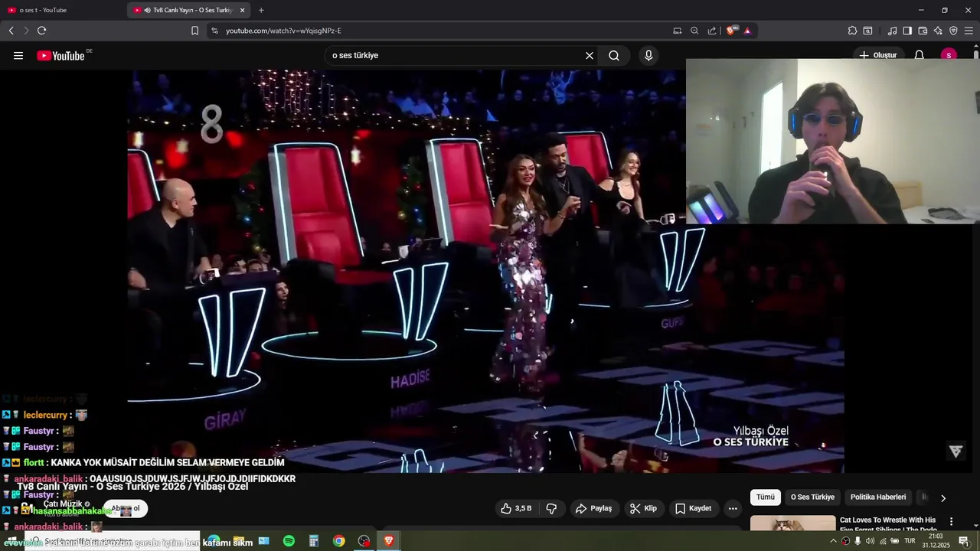Open options for Cat Loves To Wrestle video
The image size is (980, 551).
(x=952, y=522)
